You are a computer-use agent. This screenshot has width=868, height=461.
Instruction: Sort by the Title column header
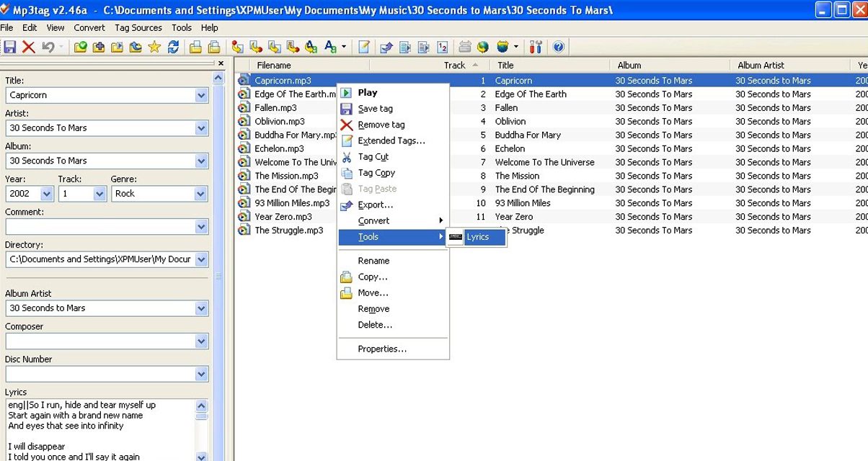pyautogui.click(x=550, y=65)
